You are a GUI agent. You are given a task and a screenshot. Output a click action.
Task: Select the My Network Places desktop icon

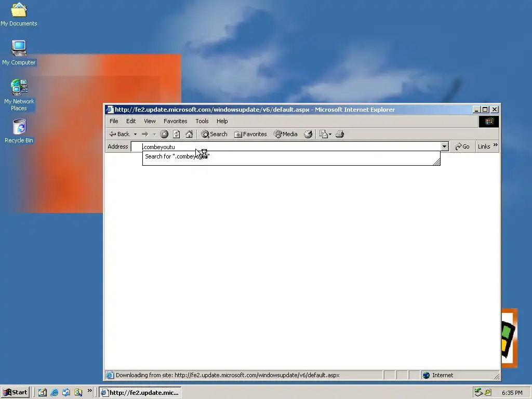point(19,95)
